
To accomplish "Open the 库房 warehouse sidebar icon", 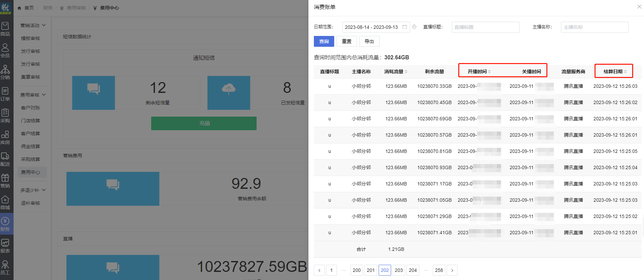I will (5, 137).
